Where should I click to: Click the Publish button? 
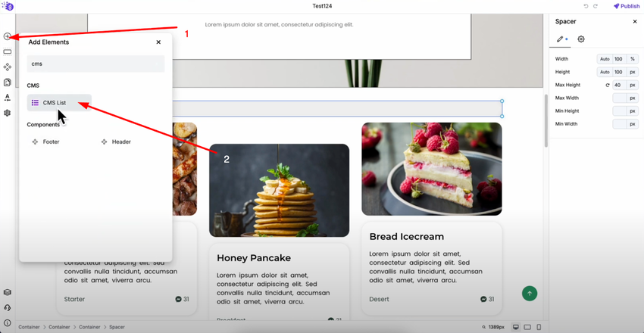[x=627, y=6]
